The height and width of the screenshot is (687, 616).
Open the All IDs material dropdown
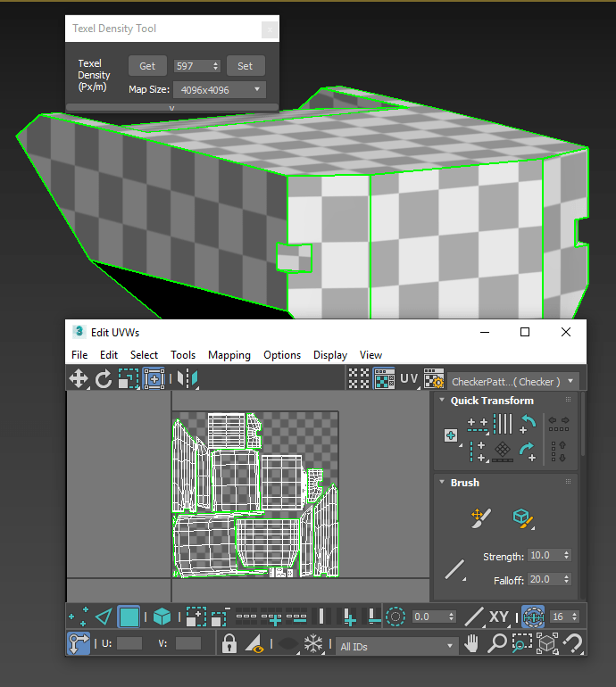click(395, 646)
